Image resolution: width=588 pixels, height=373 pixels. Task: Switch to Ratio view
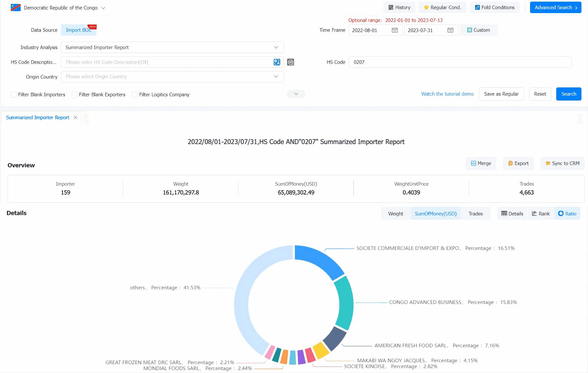tap(567, 214)
